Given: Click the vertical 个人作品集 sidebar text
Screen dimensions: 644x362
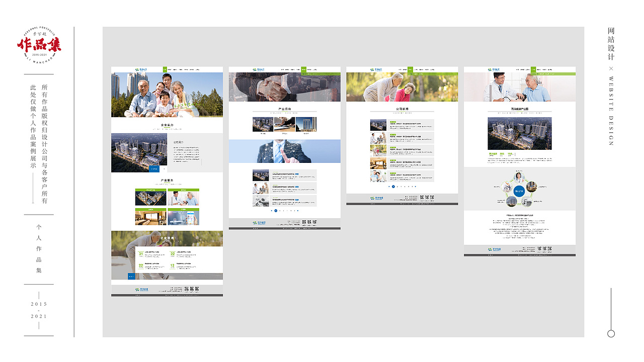Looking at the screenshot, I should [x=39, y=249].
